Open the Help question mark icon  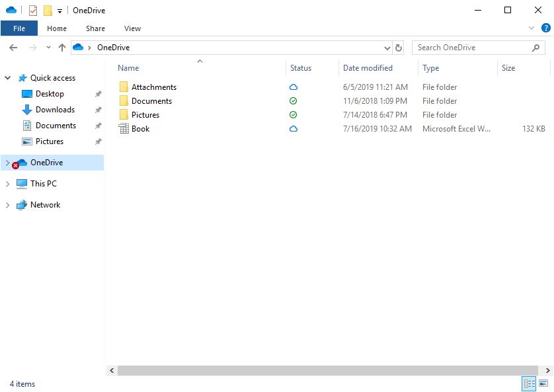(x=545, y=28)
